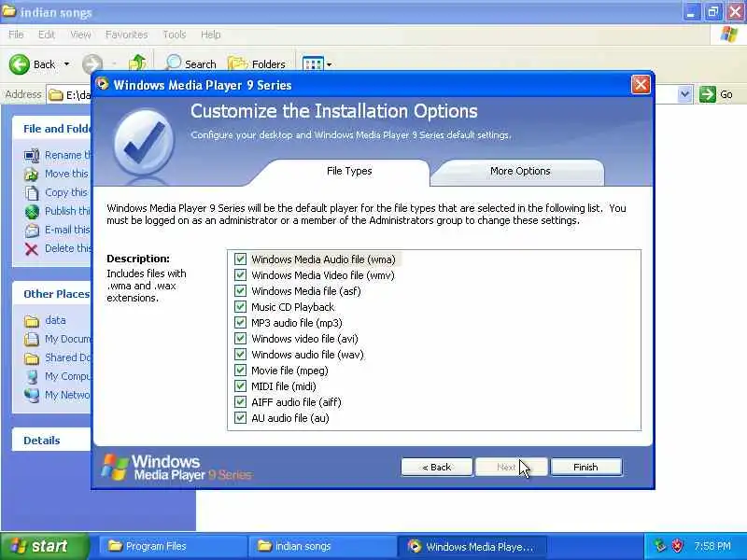This screenshot has height=560, width=747.
Task: Expand the Address bar dropdown arrow
Action: click(684, 94)
